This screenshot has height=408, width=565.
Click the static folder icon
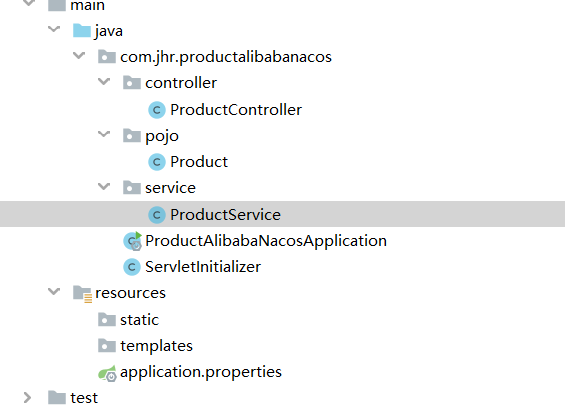pyautogui.click(x=107, y=319)
